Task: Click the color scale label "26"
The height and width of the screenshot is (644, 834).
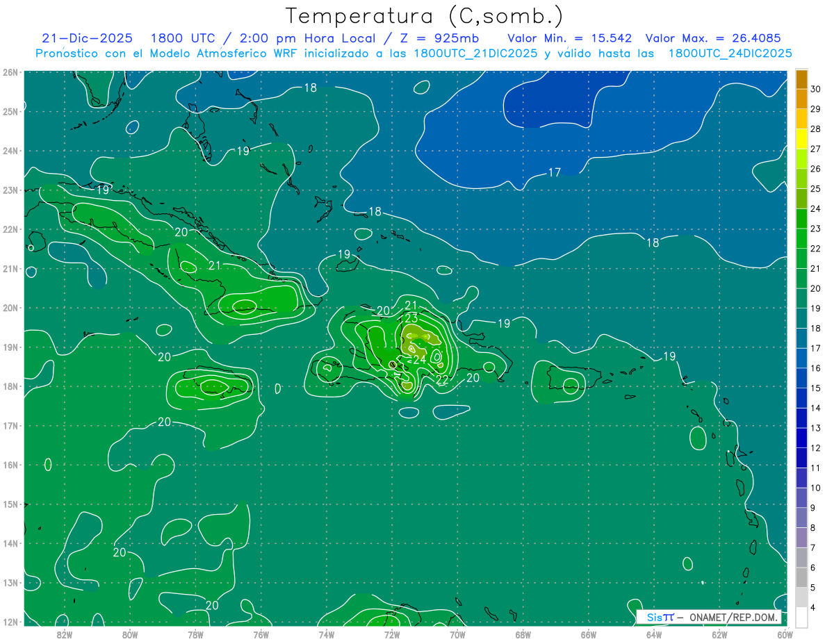Action: click(x=816, y=169)
